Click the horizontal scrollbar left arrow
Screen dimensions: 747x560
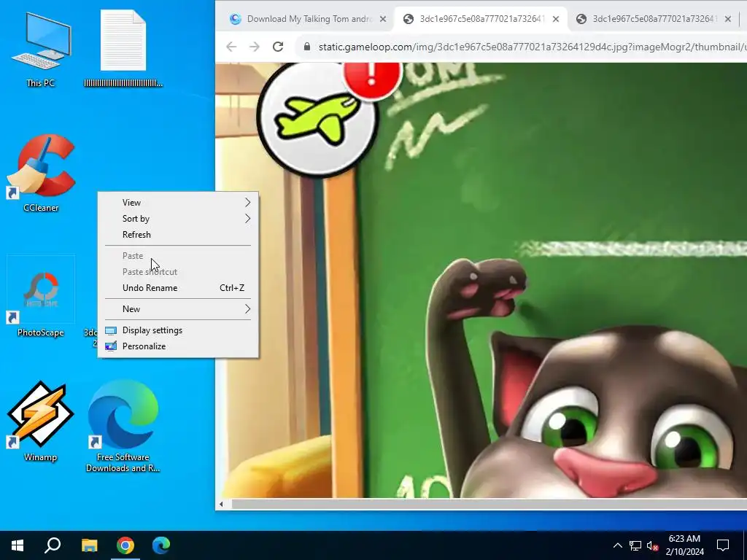tap(221, 505)
